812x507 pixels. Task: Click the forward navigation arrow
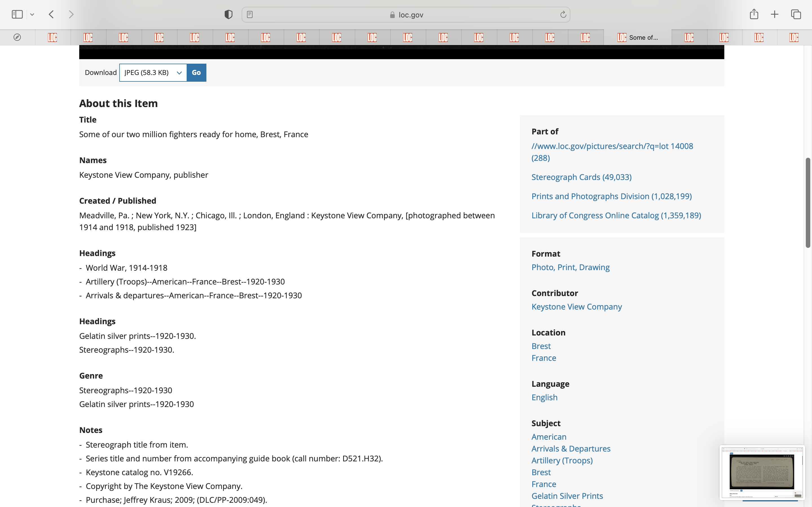pos(71,14)
